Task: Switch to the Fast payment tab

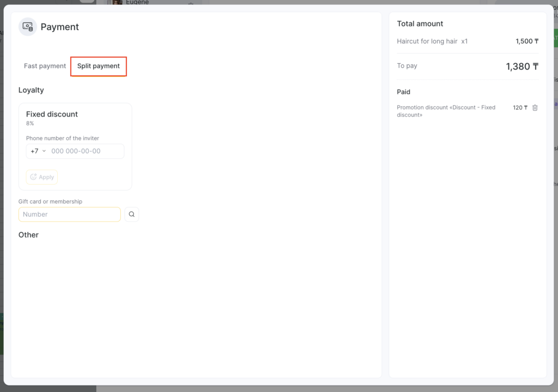Action: [45, 66]
